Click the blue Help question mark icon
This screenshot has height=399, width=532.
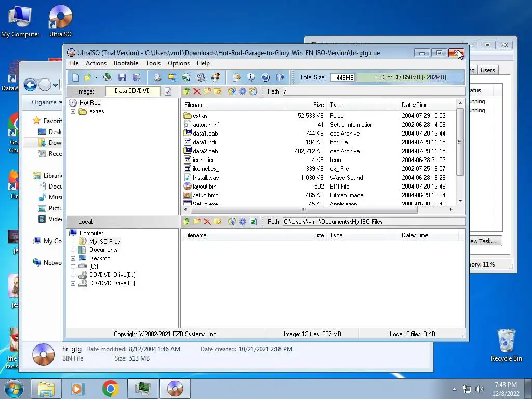265,77
